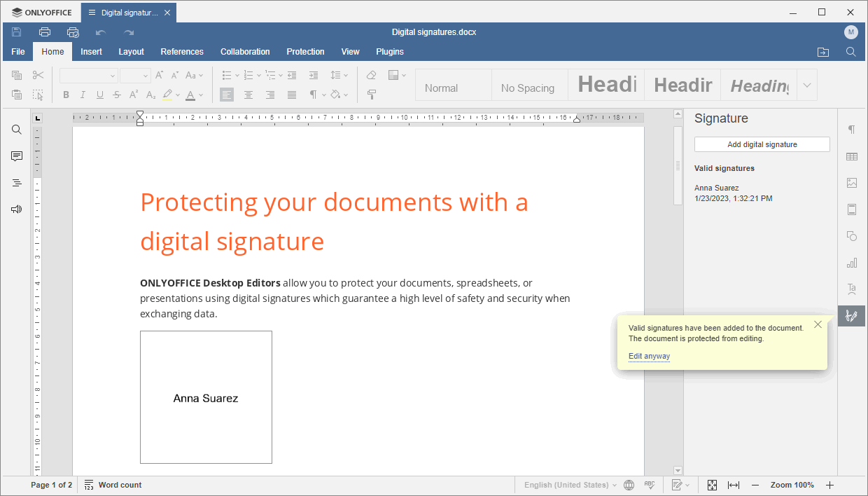The height and width of the screenshot is (496, 868).
Task: Toggle nonprinting characters display
Action: [x=312, y=94]
